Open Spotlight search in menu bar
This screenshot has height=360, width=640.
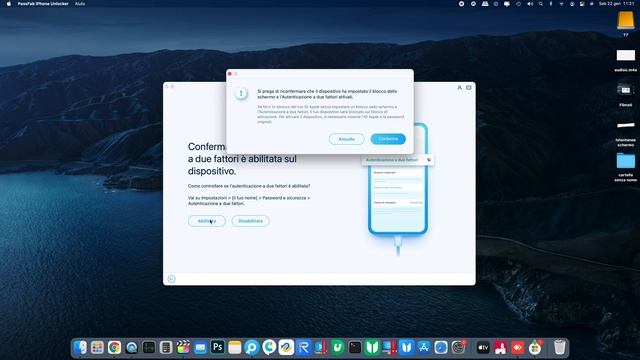(x=540, y=4)
